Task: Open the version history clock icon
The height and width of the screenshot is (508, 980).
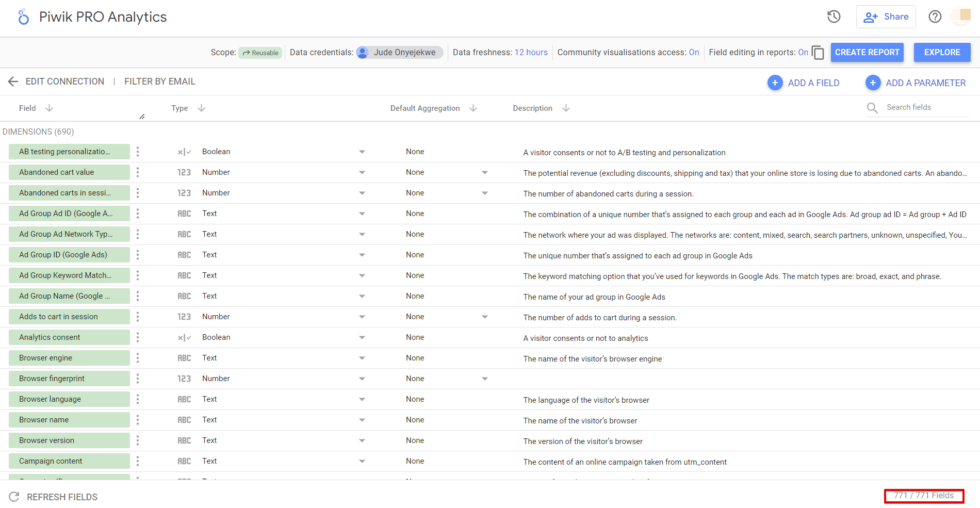Action: [x=833, y=17]
